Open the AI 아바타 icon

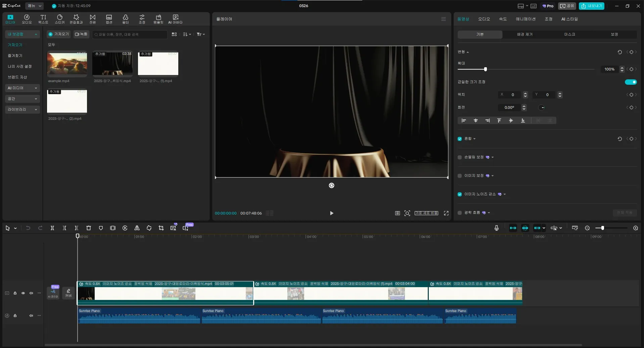click(x=175, y=19)
